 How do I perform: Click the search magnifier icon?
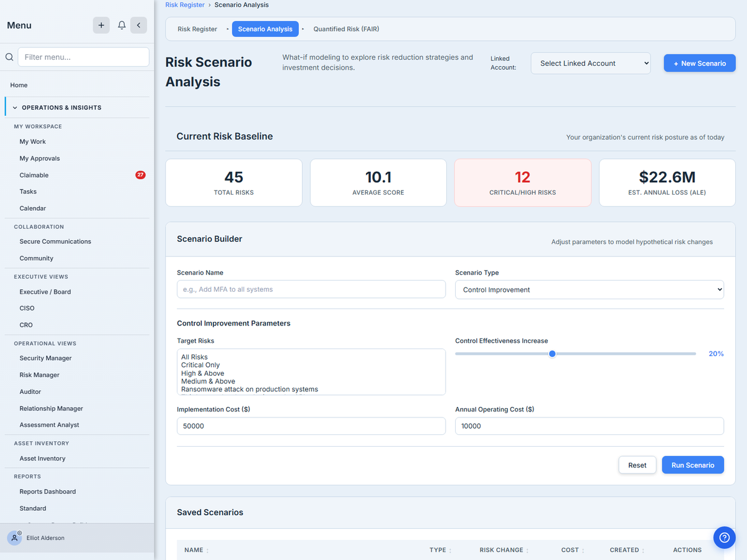pyautogui.click(x=9, y=57)
